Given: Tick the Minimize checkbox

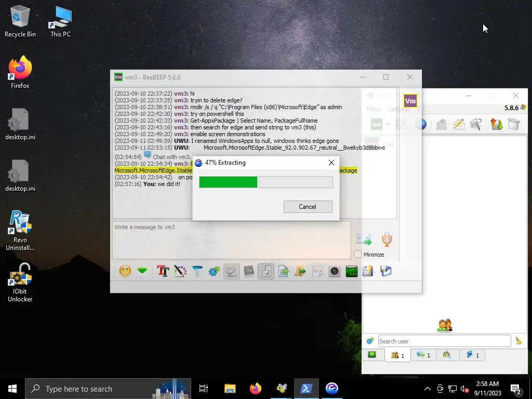Looking at the screenshot, I should point(357,254).
